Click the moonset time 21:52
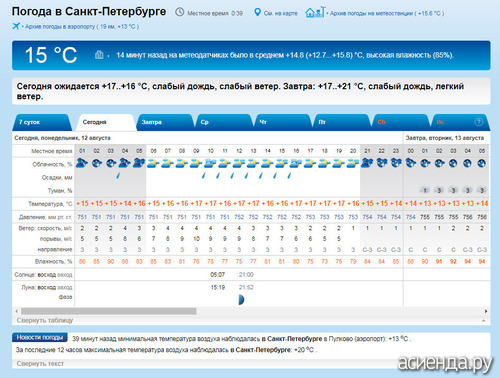 [x=246, y=287]
